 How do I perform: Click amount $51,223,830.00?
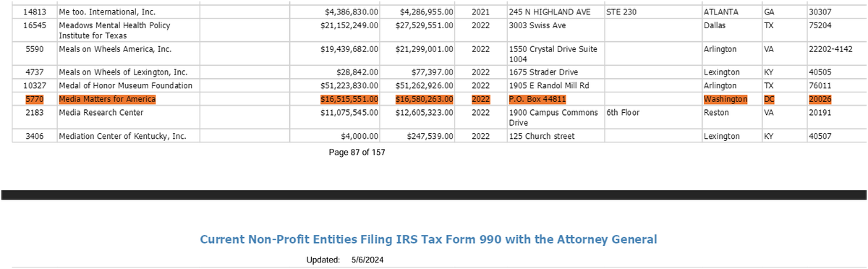349,85
